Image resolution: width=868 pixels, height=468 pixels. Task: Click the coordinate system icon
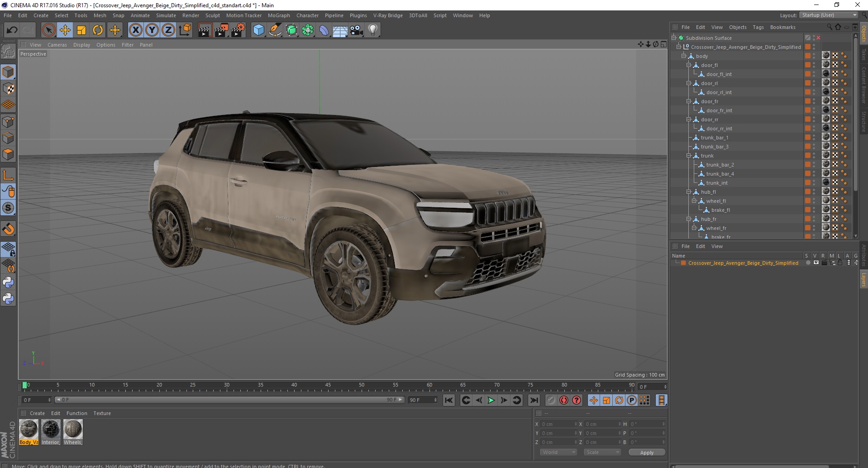click(185, 30)
